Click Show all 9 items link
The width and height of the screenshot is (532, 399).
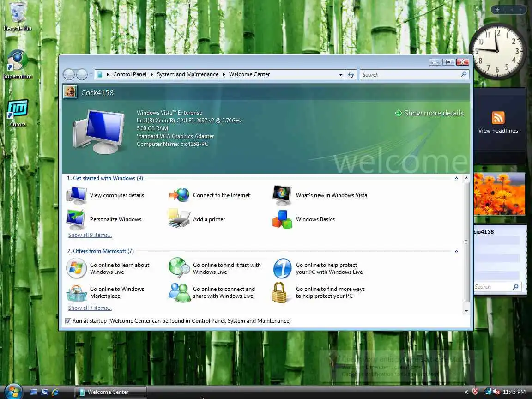click(90, 235)
